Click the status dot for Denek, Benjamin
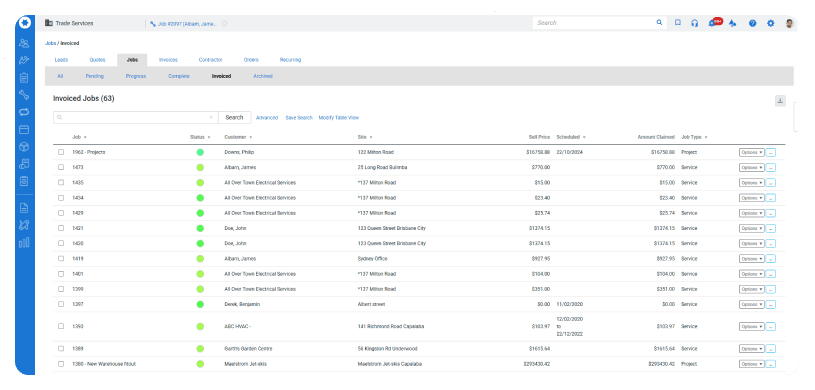815x390 pixels. [x=200, y=304]
